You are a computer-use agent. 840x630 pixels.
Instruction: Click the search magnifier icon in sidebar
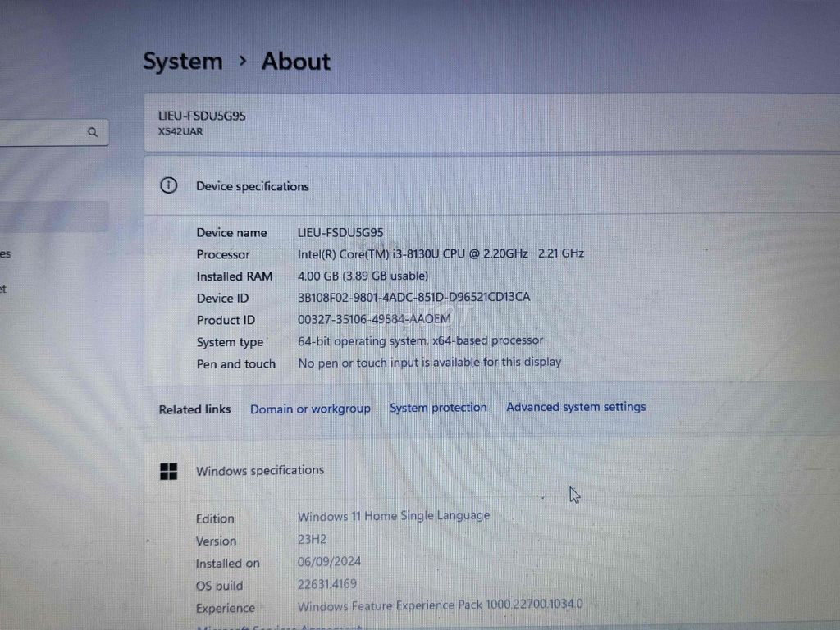93,132
